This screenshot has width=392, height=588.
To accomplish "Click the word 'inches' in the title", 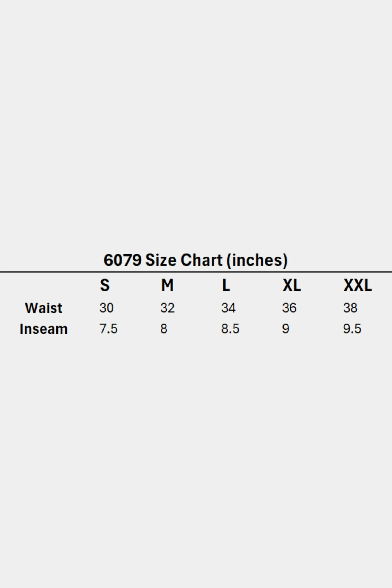I will pyautogui.click(x=257, y=260).
